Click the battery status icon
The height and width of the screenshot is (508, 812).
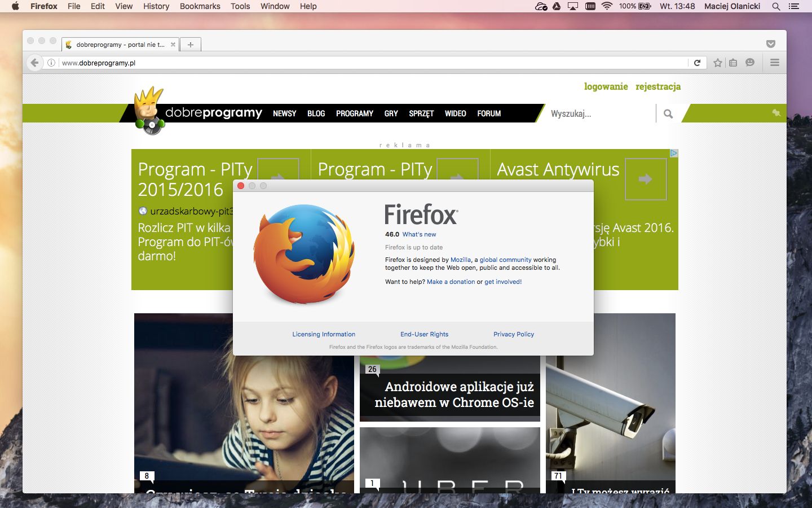click(x=645, y=6)
